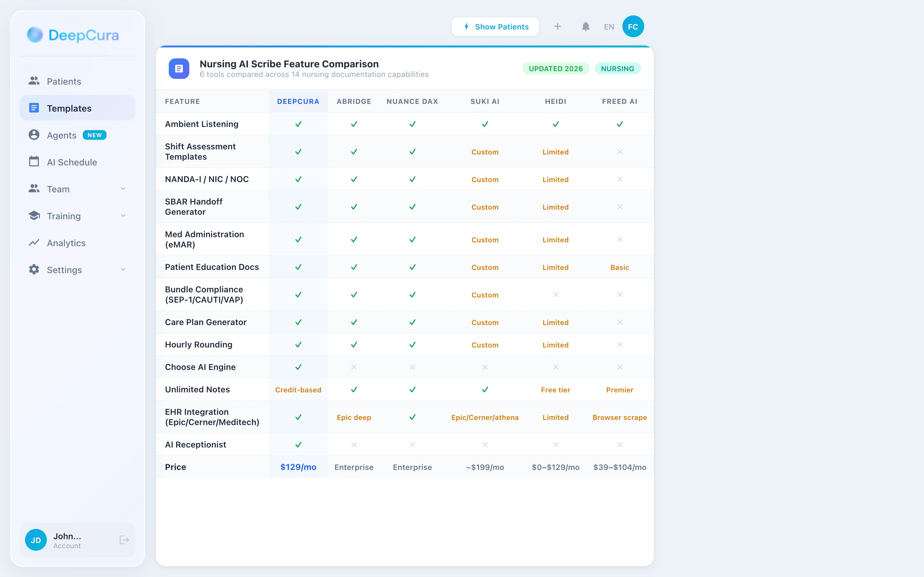Click the document icon beside comparison title

click(179, 69)
